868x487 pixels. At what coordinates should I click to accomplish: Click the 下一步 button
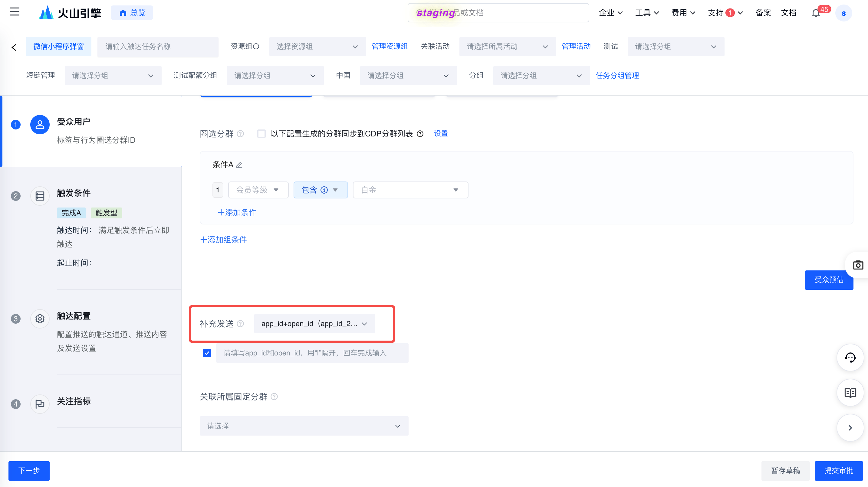29,471
